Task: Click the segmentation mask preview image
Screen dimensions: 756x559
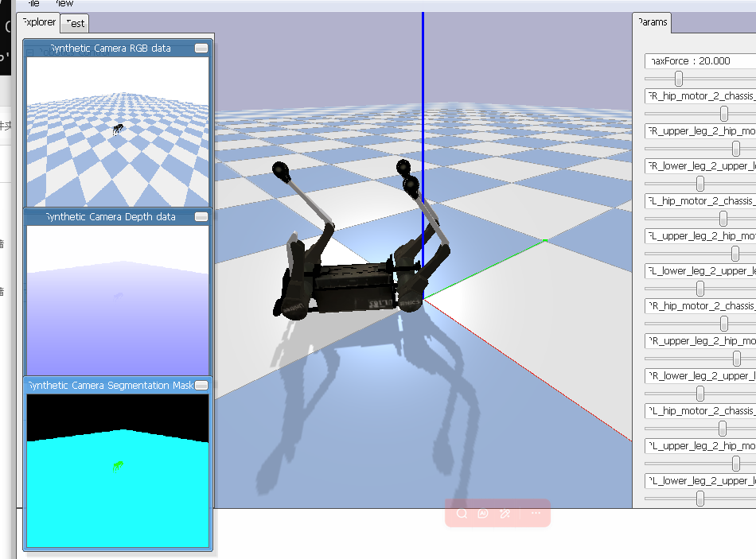Action: pyautogui.click(x=118, y=471)
